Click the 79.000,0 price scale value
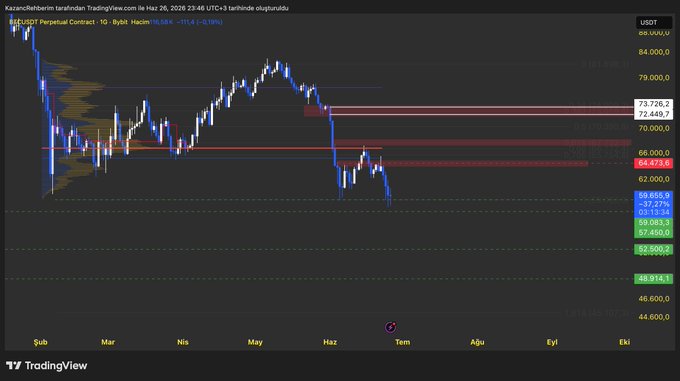Viewport: 680px width, 381px height. [654, 78]
